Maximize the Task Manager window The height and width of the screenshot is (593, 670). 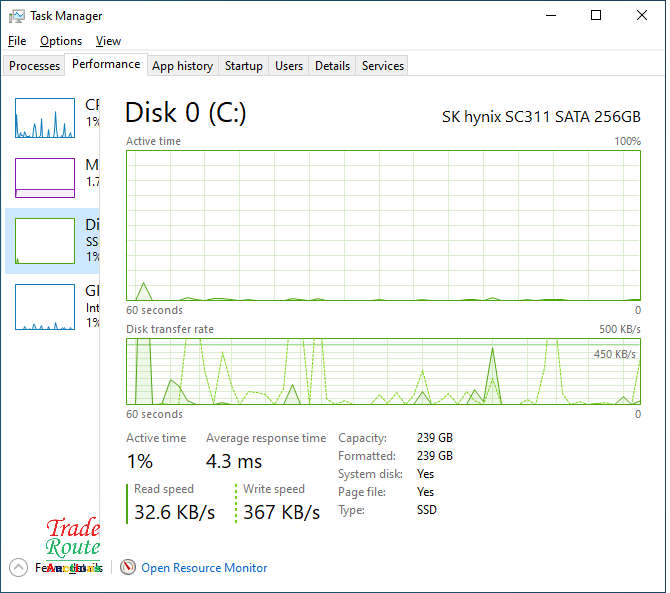596,16
